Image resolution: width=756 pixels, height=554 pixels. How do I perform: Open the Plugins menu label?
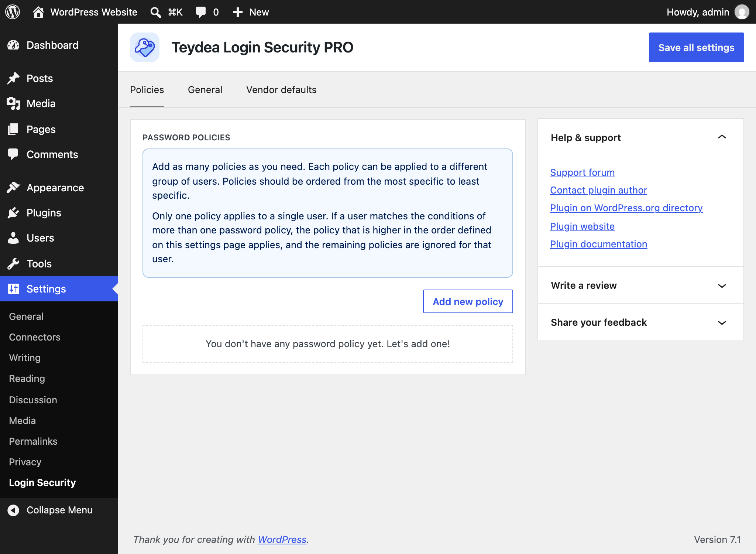click(44, 213)
